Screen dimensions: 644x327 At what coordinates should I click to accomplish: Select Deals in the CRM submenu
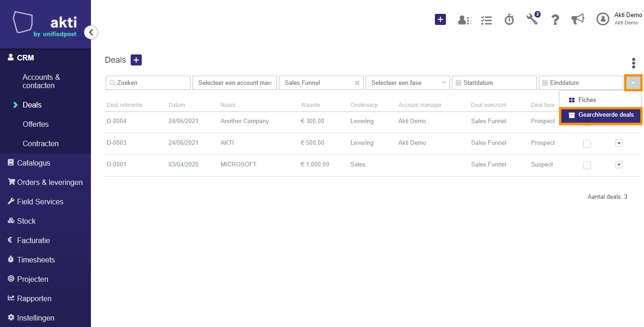pos(32,105)
